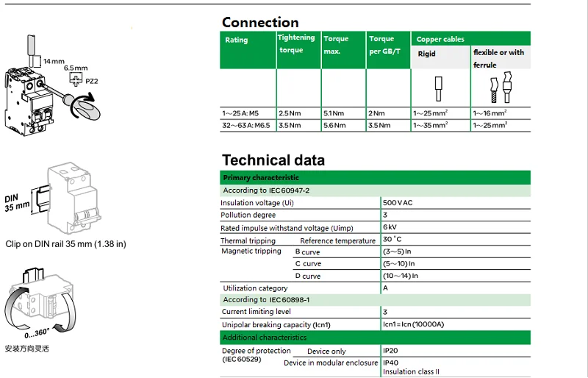Viewport: 588px width, 378px height.
Task: Click the Connection heading
Action: pyautogui.click(x=260, y=23)
